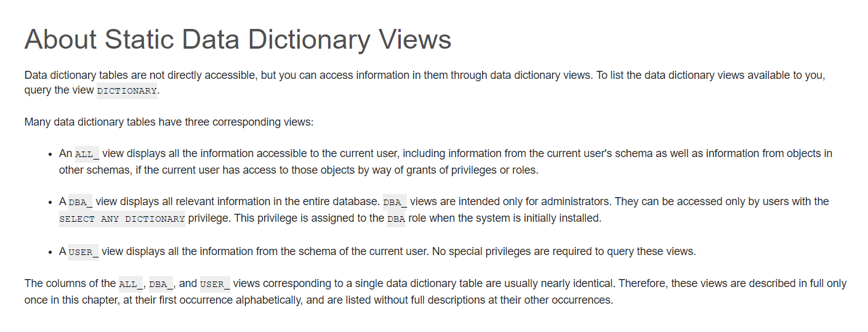Click USER_ code in the final paragraph

215,284
